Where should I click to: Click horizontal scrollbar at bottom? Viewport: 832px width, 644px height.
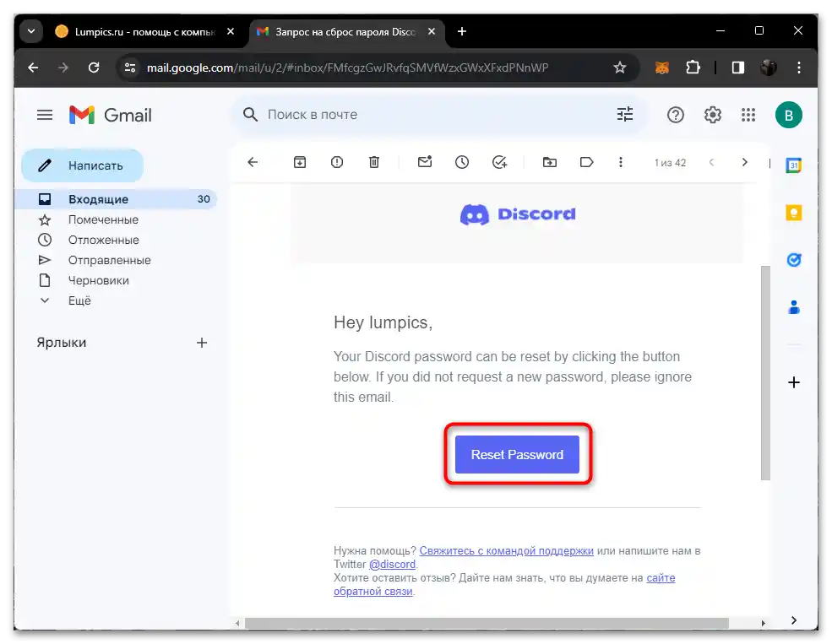click(x=487, y=623)
